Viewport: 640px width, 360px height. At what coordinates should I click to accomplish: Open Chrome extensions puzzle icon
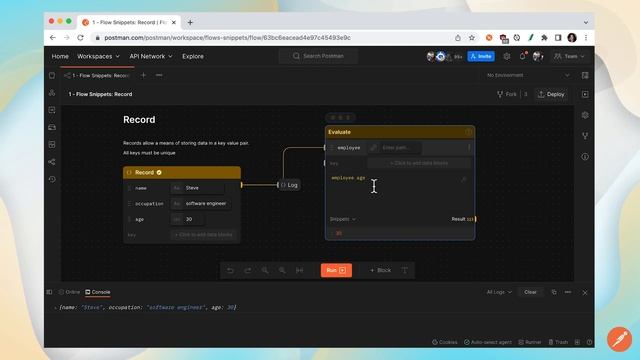point(544,38)
